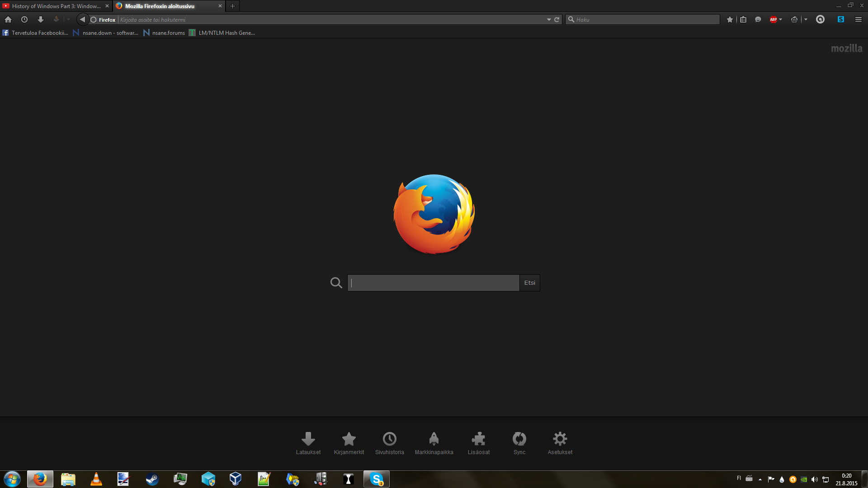Click the Skype toolbar extension icon

[841, 19]
